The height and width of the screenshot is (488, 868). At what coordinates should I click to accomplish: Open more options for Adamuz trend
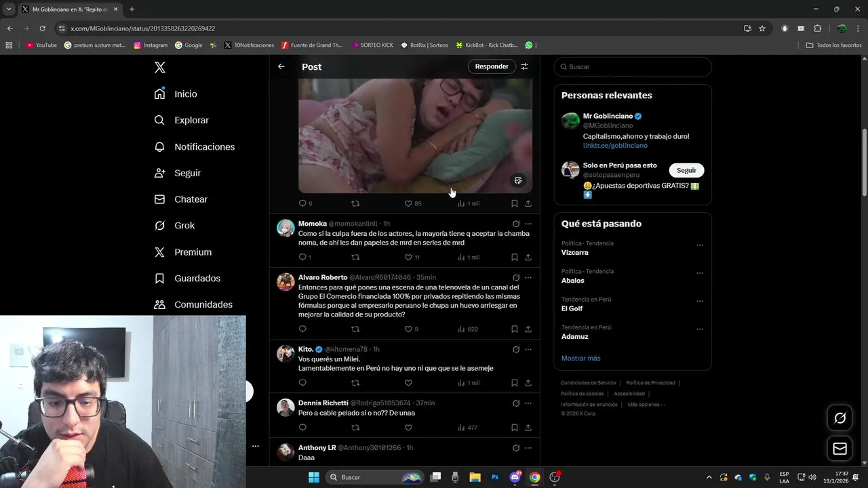click(700, 329)
